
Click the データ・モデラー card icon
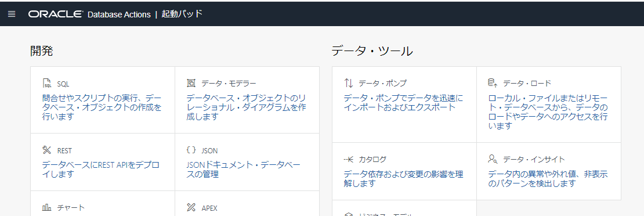coord(191,84)
